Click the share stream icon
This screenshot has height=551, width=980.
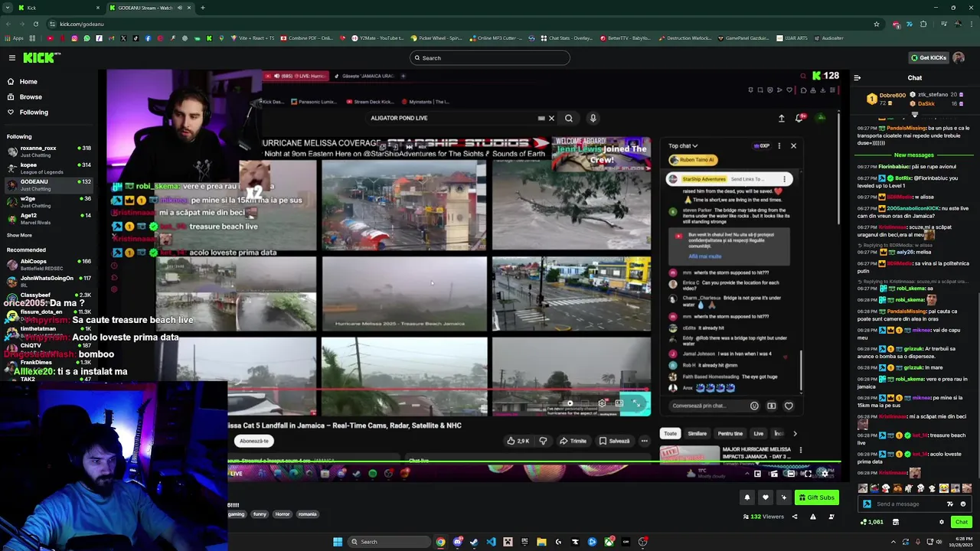(x=794, y=517)
